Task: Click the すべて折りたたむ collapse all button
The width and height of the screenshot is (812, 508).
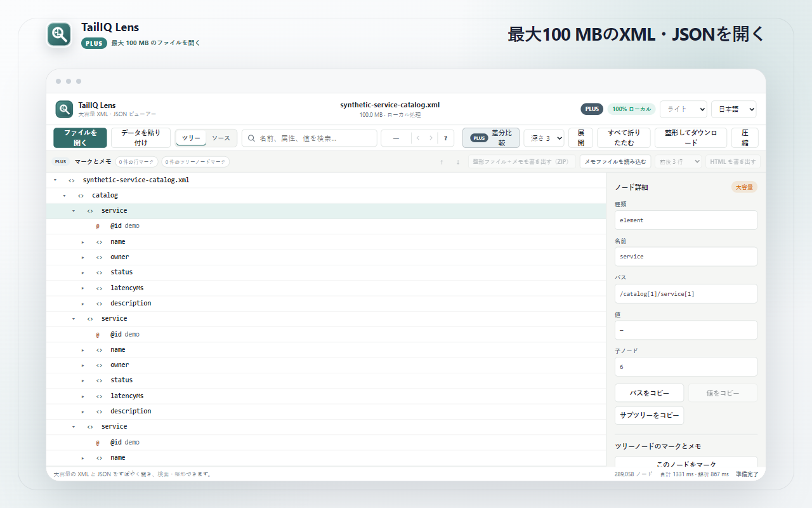Action: pos(624,138)
